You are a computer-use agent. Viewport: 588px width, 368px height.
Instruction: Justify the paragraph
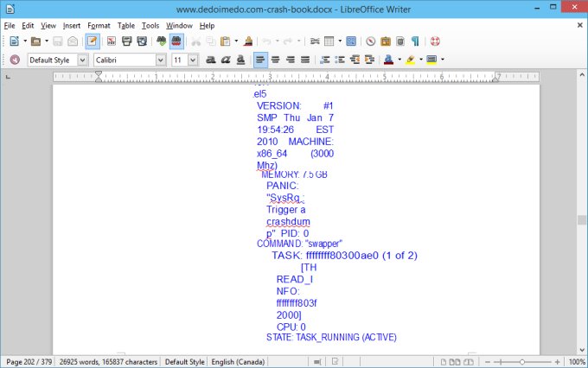click(x=305, y=60)
